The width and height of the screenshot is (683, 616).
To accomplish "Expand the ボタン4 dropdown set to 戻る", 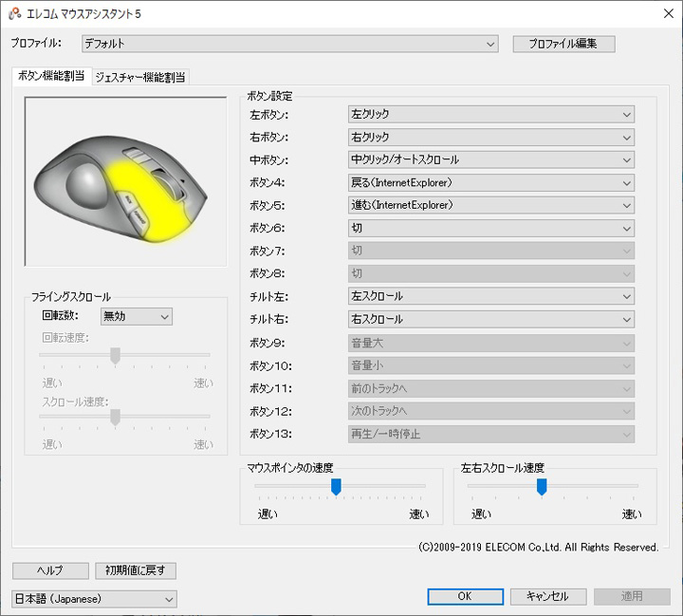I will 490,182.
